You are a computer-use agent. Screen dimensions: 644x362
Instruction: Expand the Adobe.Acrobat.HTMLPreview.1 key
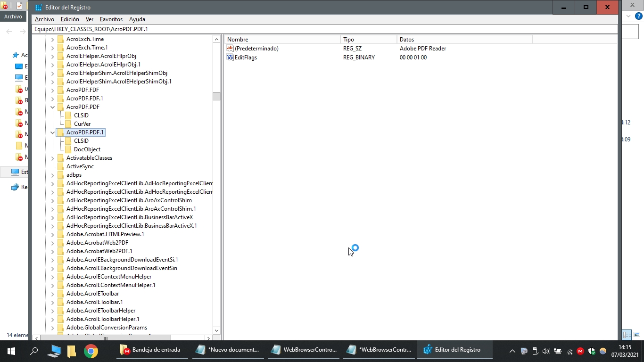tap(52, 234)
